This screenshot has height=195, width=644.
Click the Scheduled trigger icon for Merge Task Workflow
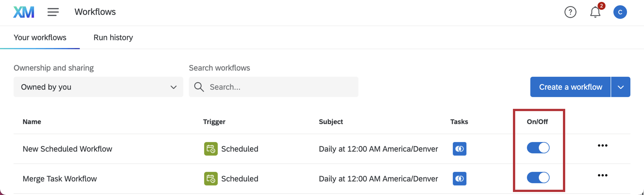point(211,179)
